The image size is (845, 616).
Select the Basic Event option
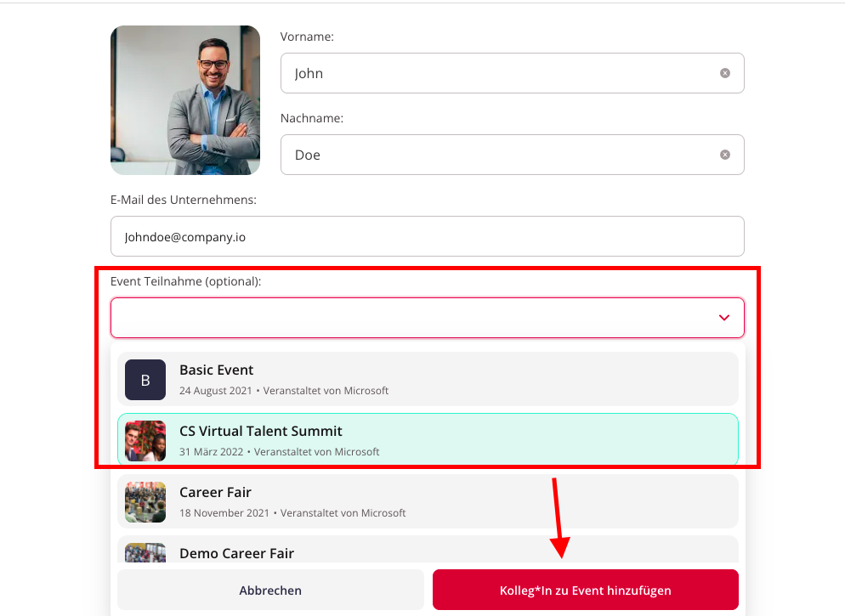[x=428, y=379]
